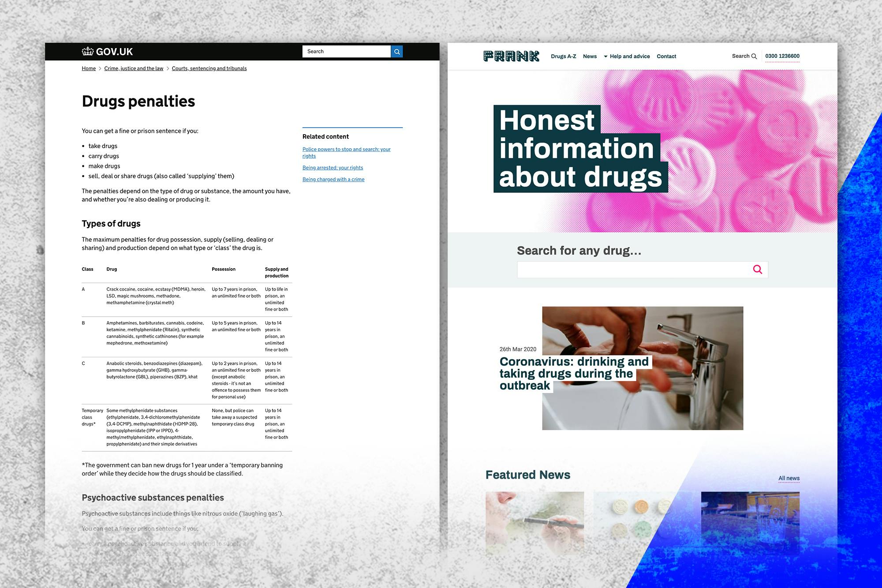Click the 'Anabolic steroids, benzodiazepines' drug cell

coord(154,370)
